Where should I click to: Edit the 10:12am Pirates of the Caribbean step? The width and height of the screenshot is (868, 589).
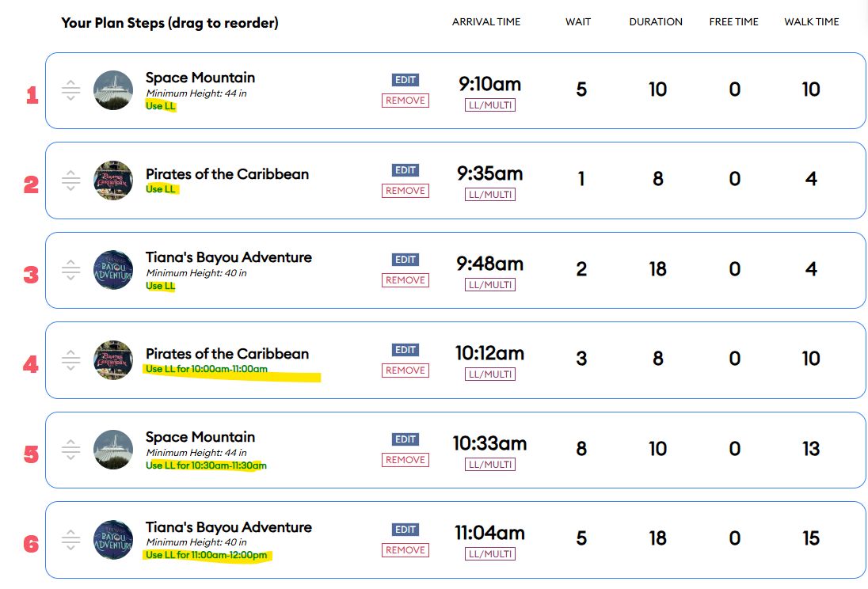tap(405, 350)
